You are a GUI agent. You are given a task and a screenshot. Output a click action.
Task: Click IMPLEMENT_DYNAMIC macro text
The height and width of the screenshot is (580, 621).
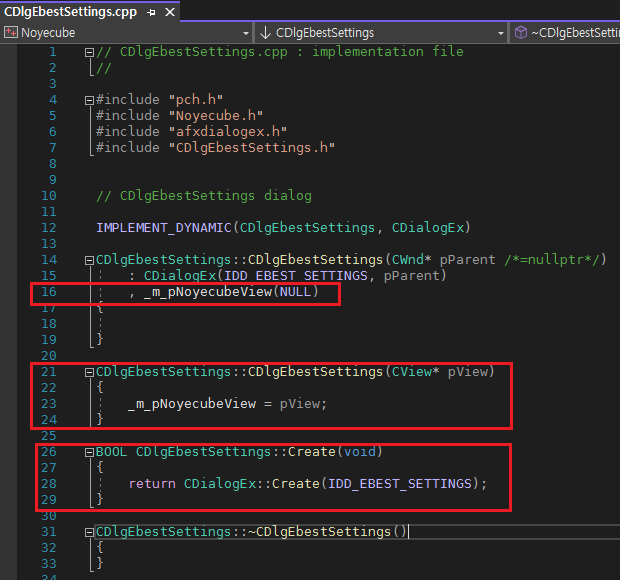point(164,228)
